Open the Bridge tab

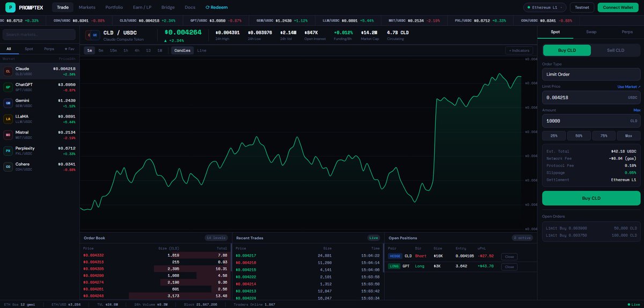pyautogui.click(x=168, y=8)
